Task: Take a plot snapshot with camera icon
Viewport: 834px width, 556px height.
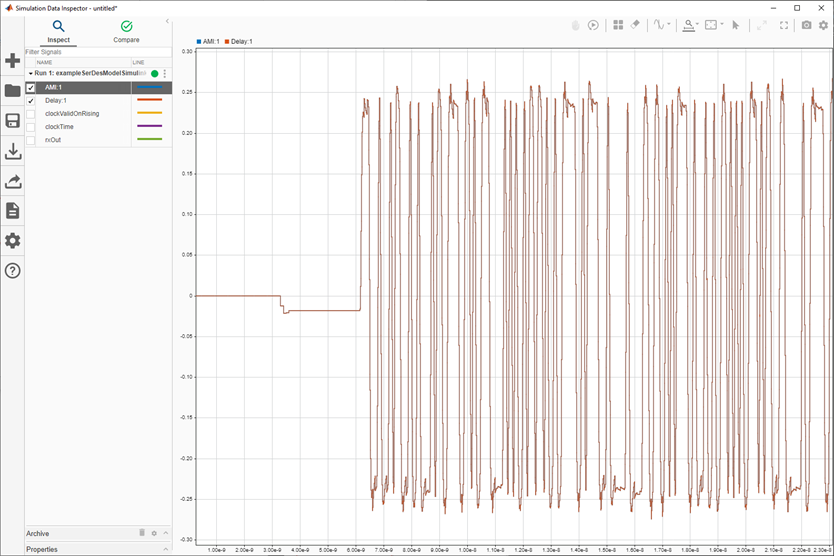Action: [x=806, y=25]
